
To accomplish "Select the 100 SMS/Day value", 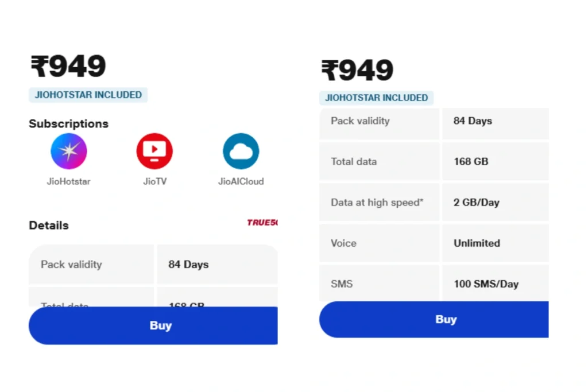I will [486, 284].
